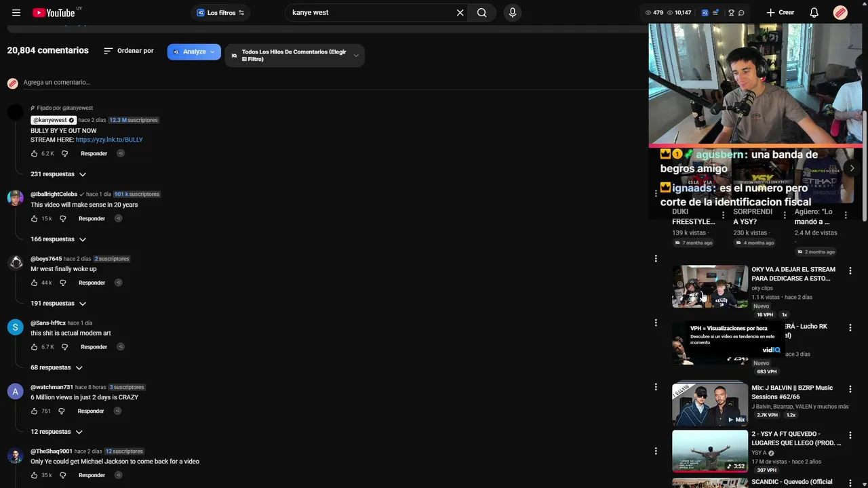Reply to @TheShaq9001 comment
868x488 pixels.
[x=92, y=475]
